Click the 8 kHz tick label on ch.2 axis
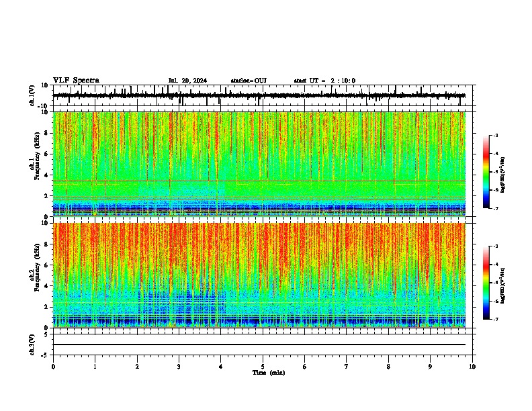 46,244
